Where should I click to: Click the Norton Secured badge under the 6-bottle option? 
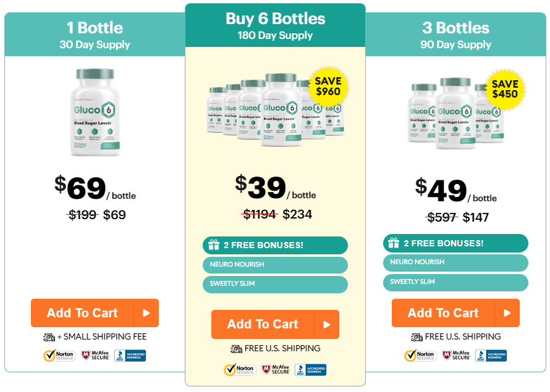click(x=240, y=370)
